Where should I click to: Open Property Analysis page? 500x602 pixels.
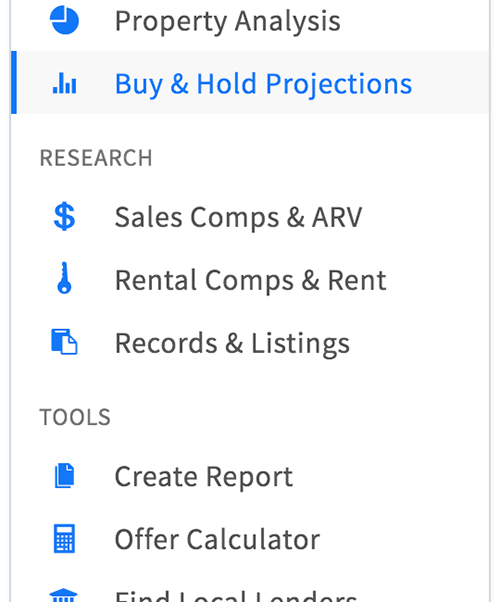click(228, 21)
